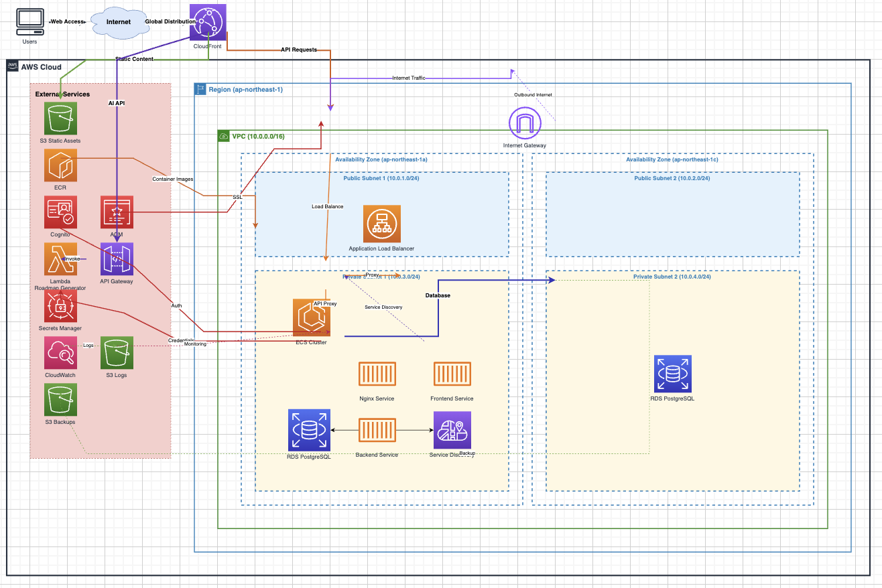Select the ECS Cluster icon
Screen dimensions: 882x588
pos(312,317)
